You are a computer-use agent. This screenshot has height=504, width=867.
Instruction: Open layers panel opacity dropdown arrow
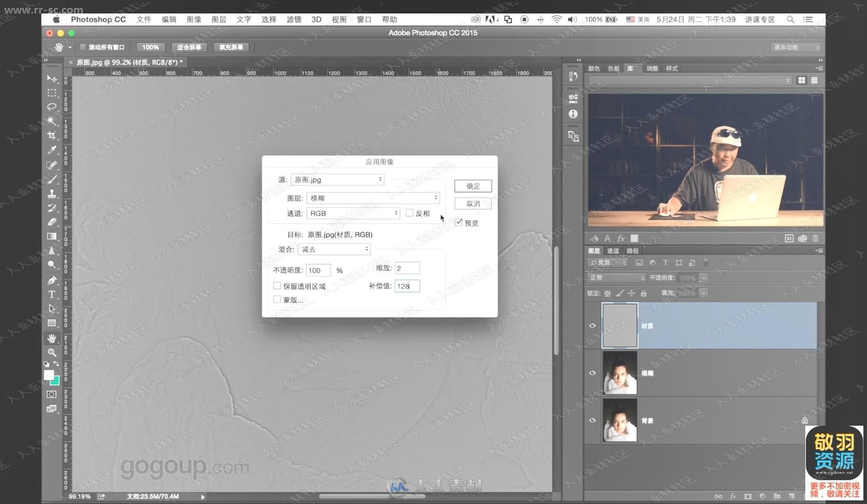(704, 278)
